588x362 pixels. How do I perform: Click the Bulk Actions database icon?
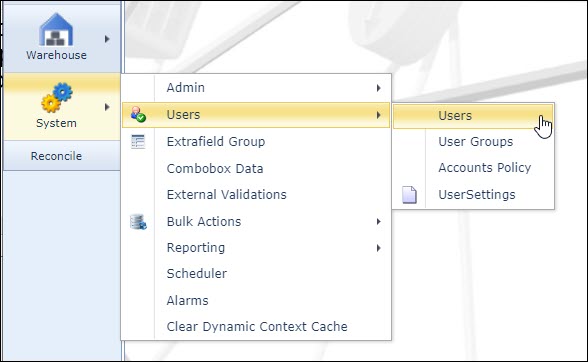138,222
